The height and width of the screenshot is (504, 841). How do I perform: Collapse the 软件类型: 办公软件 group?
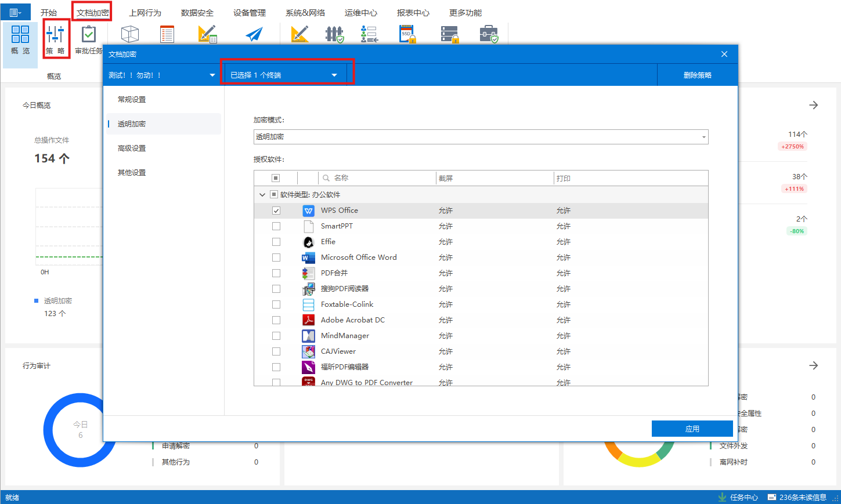262,195
